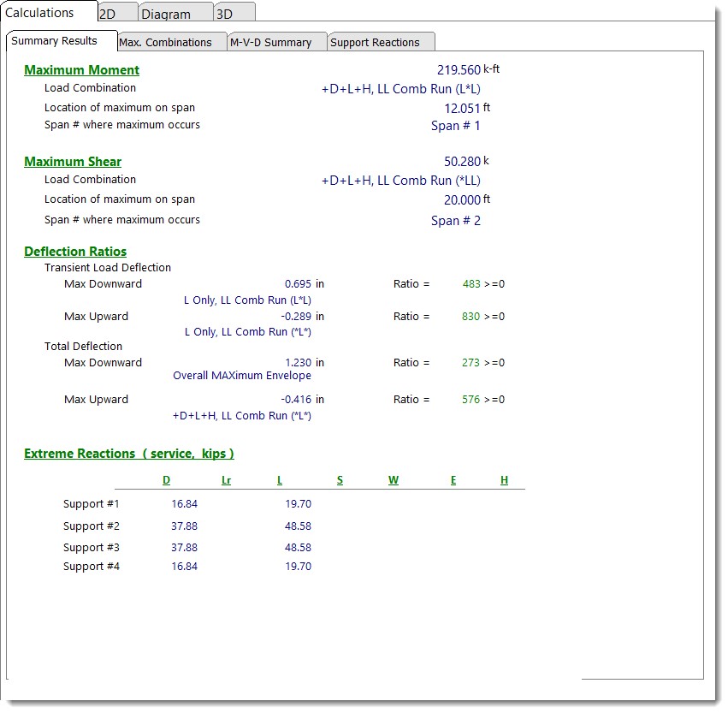Image resolution: width=728 pixels, height=713 pixels.
Task: Click the Maximum Shear heading
Action: click(x=73, y=162)
